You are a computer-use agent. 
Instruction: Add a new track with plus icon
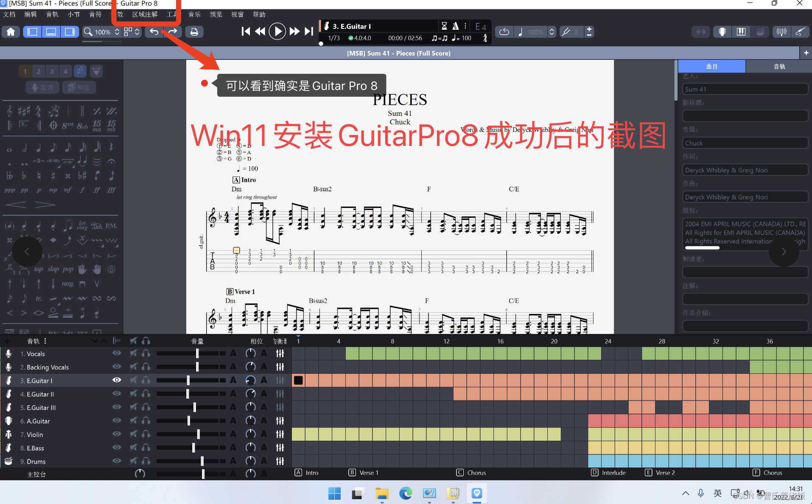(7, 341)
